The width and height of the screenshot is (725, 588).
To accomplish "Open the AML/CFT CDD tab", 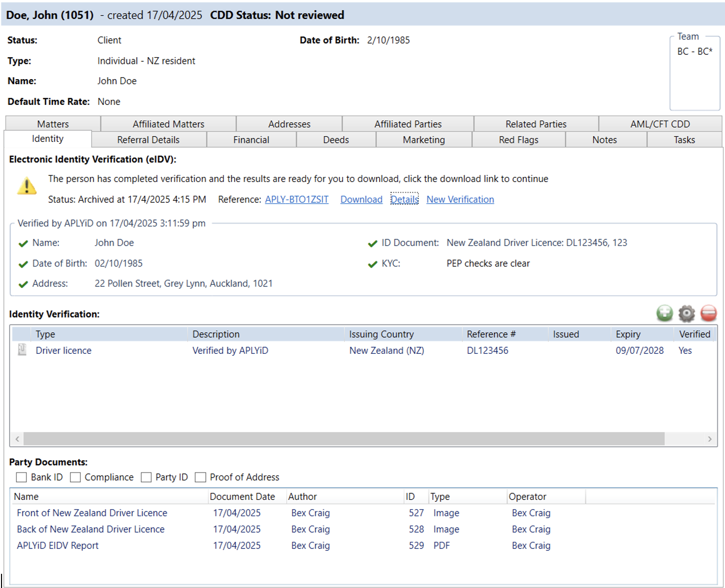I will 660,124.
